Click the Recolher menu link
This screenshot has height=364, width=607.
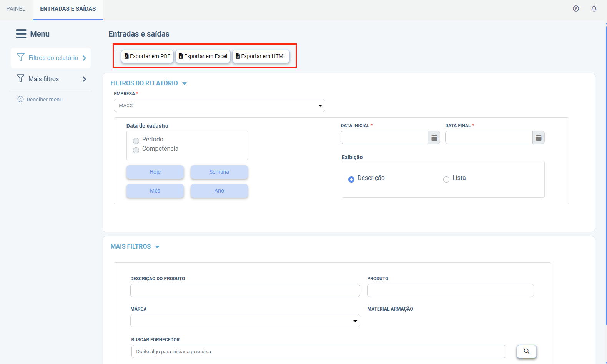(40, 100)
